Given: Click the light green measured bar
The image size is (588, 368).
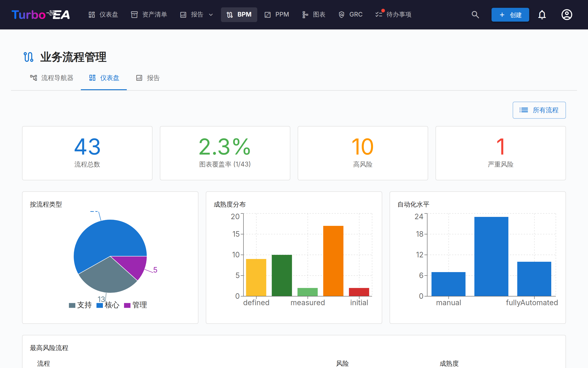Looking at the screenshot, I should pos(308,292).
